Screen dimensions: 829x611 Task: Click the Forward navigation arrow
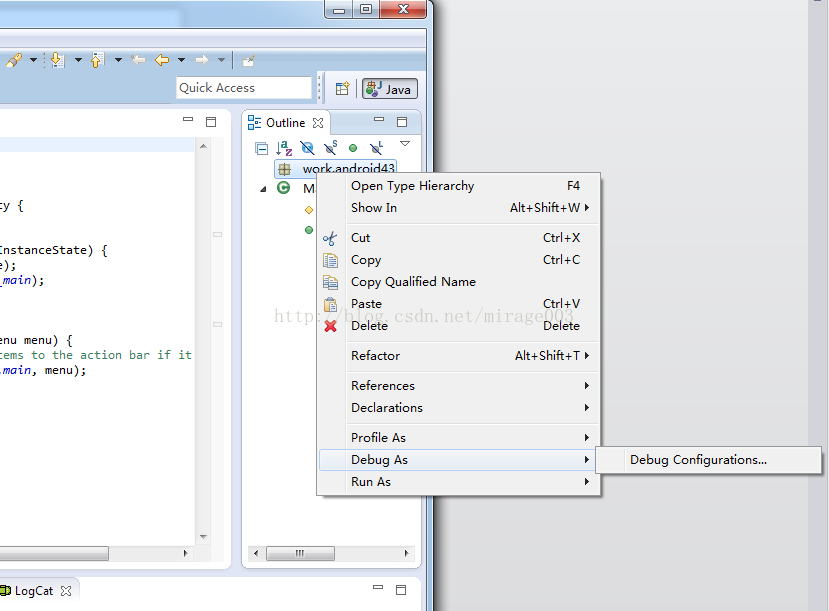(x=201, y=60)
